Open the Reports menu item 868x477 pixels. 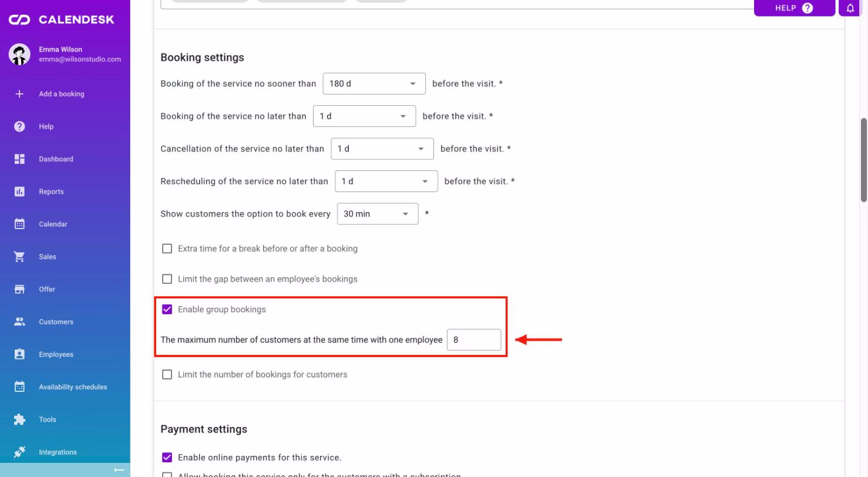[65, 192]
